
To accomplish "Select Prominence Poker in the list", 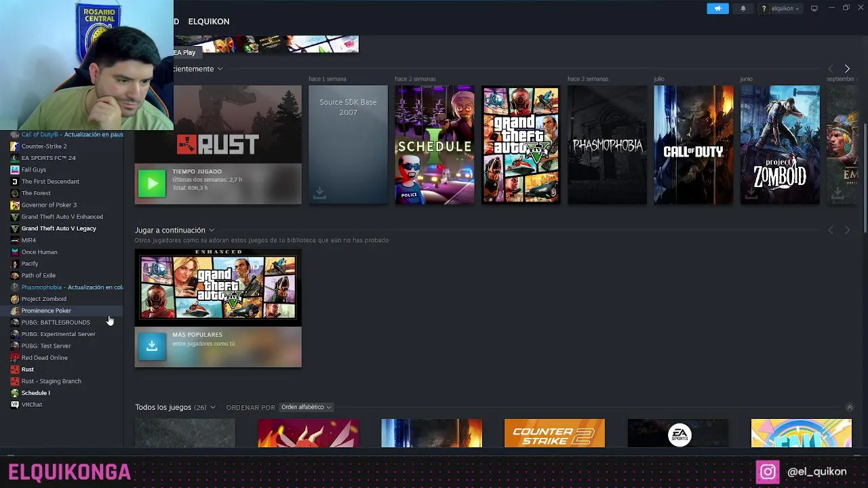I will coord(46,310).
